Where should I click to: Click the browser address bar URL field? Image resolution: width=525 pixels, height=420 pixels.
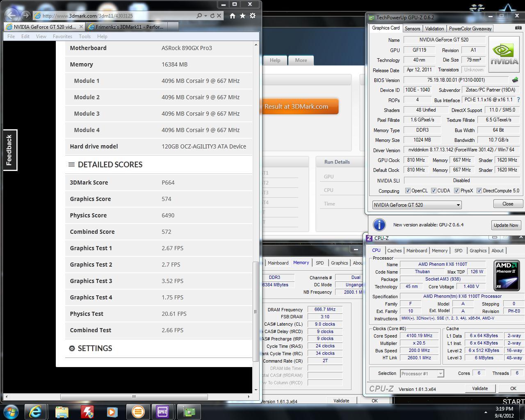[x=115, y=16]
